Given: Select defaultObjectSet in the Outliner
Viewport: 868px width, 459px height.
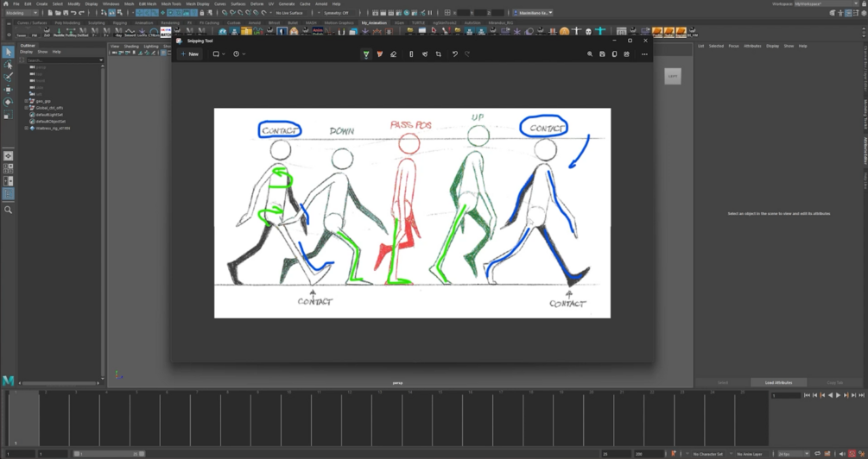Looking at the screenshot, I should [50, 121].
